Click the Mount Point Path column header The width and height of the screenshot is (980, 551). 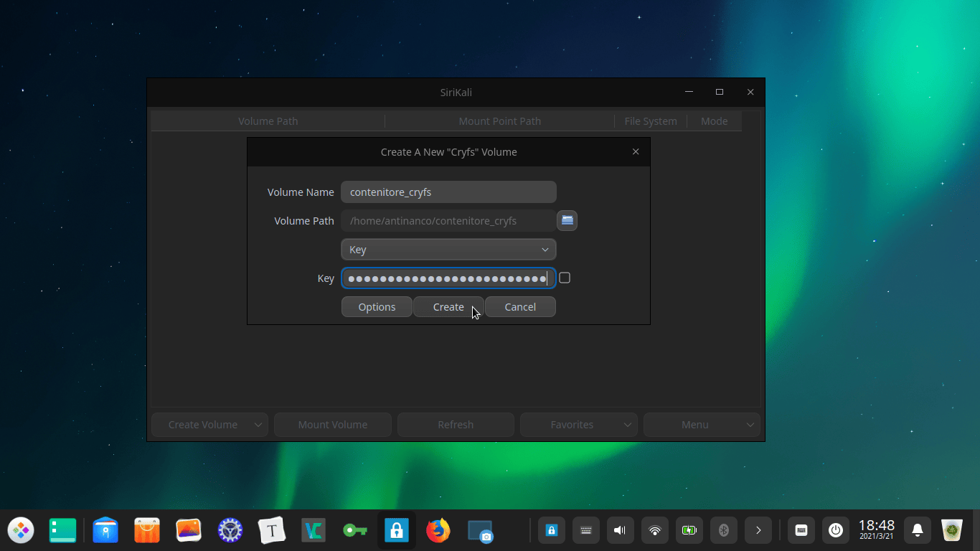pos(499,121)
